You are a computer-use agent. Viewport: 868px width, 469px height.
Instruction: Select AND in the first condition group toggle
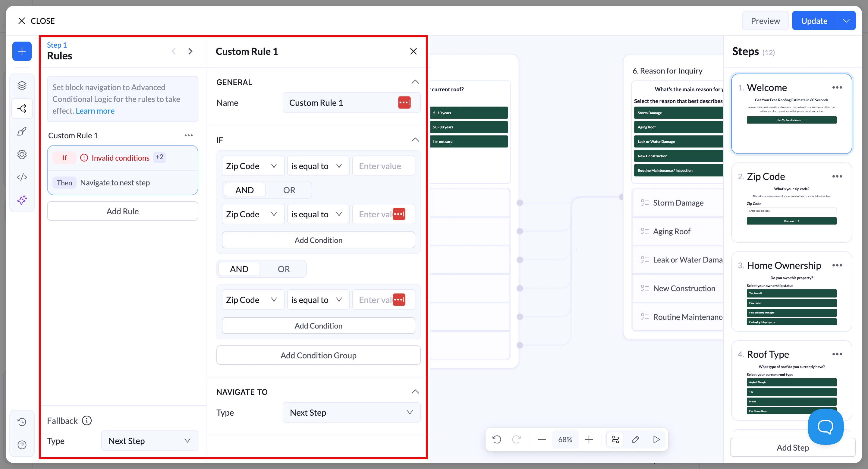click(x=245, y=190)
